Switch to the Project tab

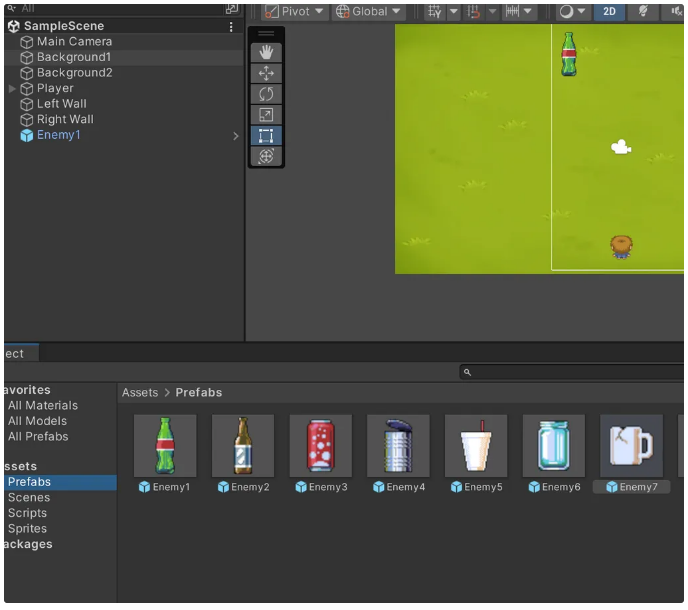[x=20, y=354]
